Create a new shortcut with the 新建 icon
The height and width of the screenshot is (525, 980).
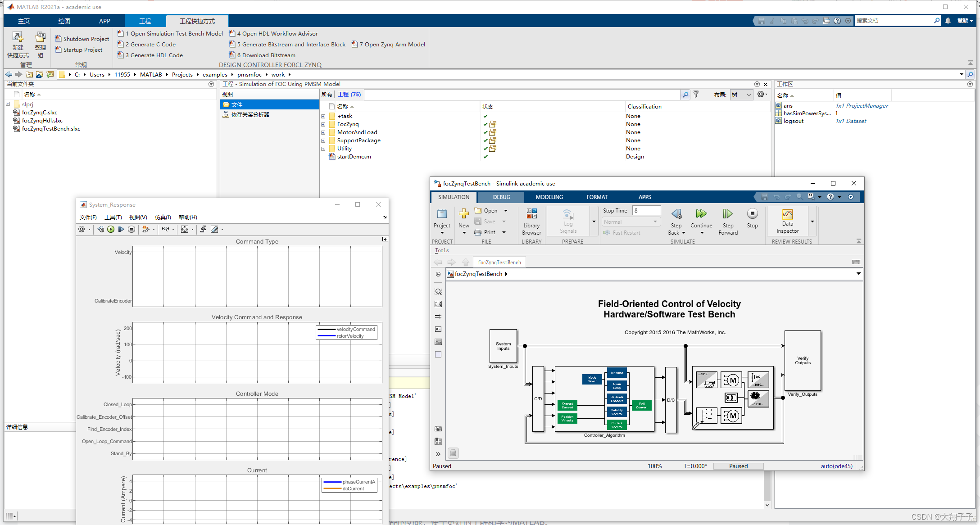[x=18, y=44]
